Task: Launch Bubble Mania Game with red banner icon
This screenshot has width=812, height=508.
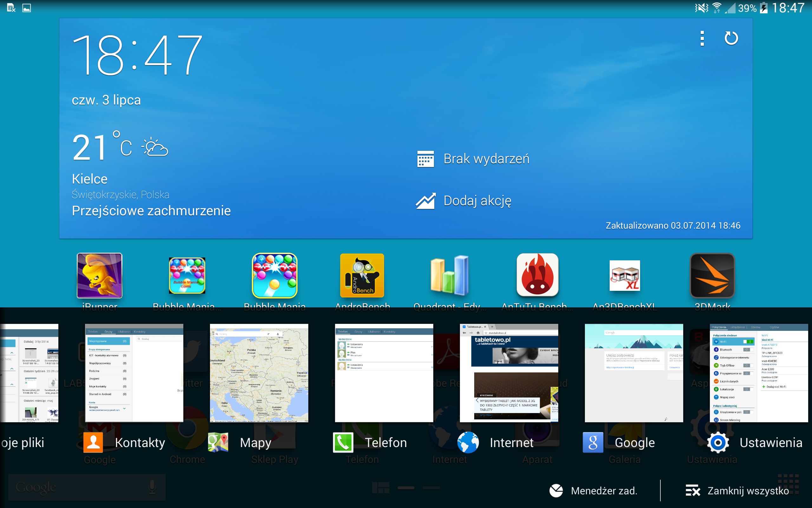Action: coord(187,276)
